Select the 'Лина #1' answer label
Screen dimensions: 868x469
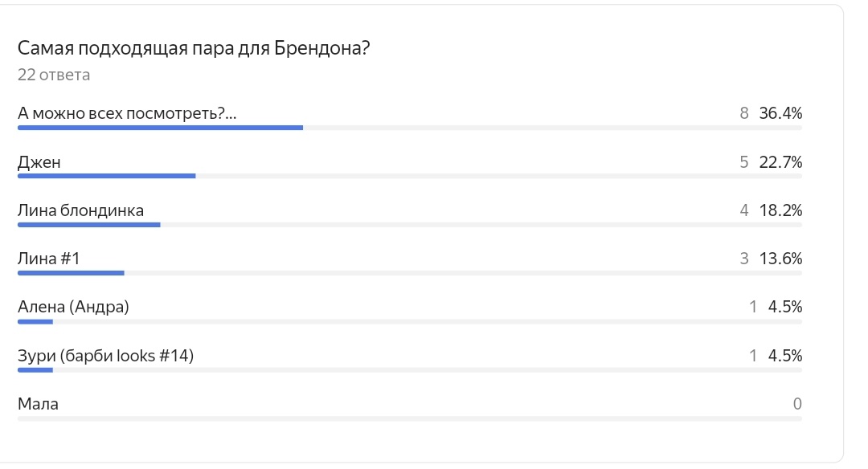click(x=49, y=259)
